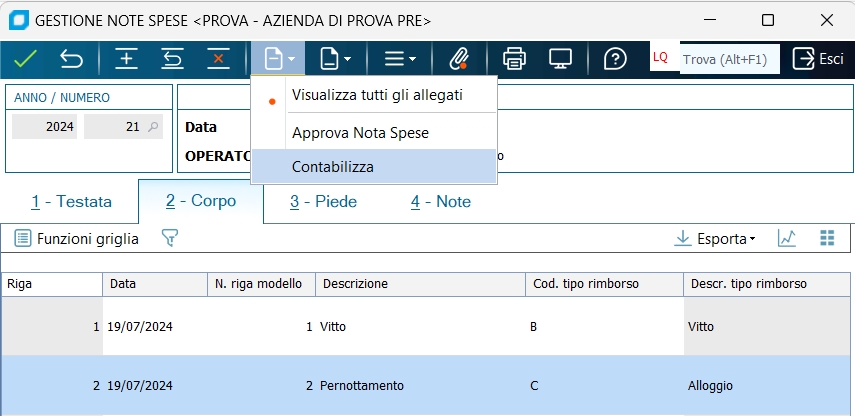Click the undo arrow icon
This screenshot has height=416, width=855.
pos(71,58)
